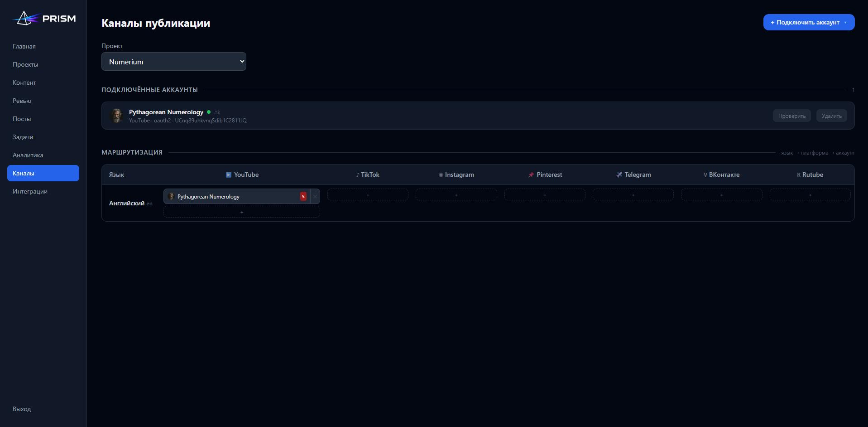Image resolution: width=868 pixels, height=427 pixels.
Task: Click the green status dot beside the account name
Action: pos(209,112)
